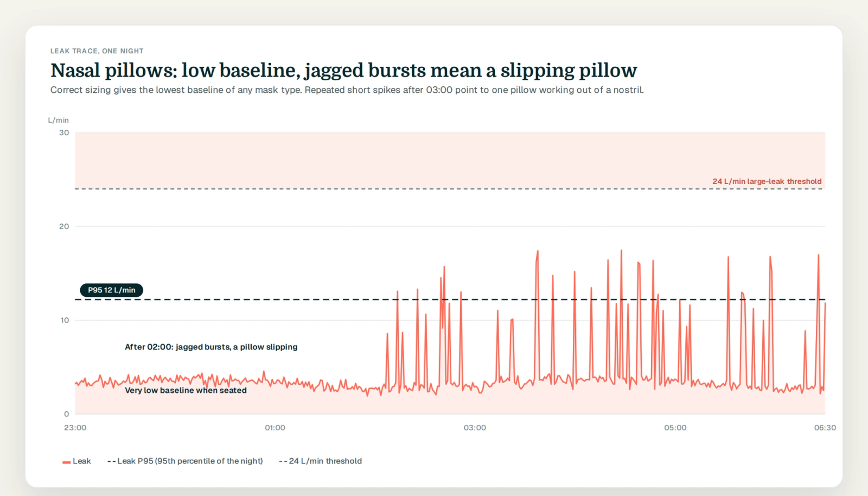Click the '24 L/min large-leak threshold' label
The height and width of the screenshot is (496, 868).
[x=767, y=181]
